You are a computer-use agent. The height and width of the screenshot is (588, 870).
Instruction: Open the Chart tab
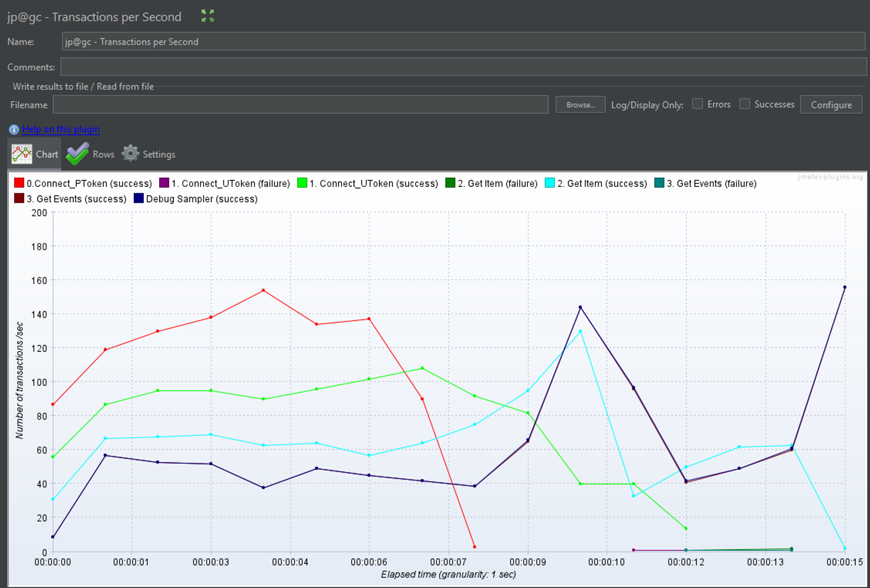click(x=34, y=154)
